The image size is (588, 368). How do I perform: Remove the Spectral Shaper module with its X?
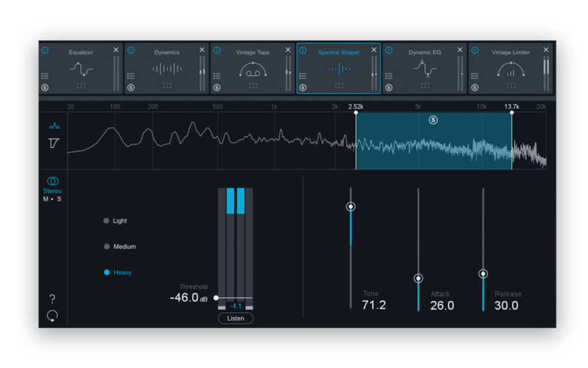(374, 49)
